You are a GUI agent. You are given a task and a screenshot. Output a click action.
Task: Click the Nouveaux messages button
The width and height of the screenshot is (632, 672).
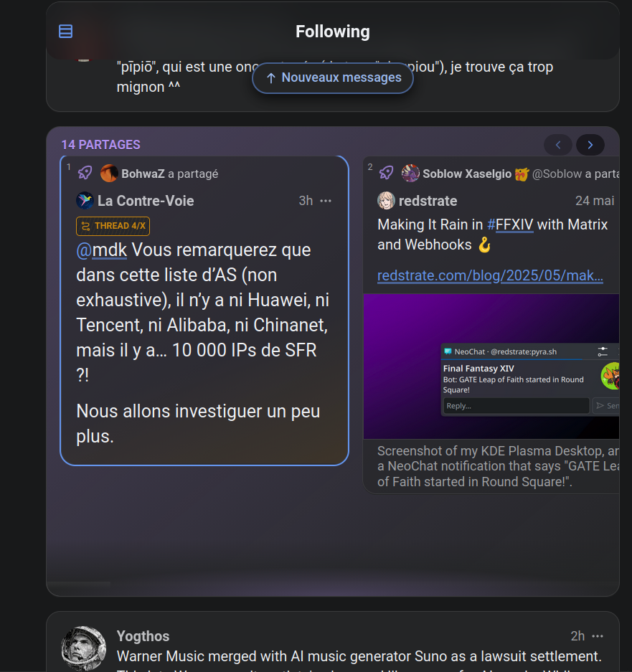333,77
